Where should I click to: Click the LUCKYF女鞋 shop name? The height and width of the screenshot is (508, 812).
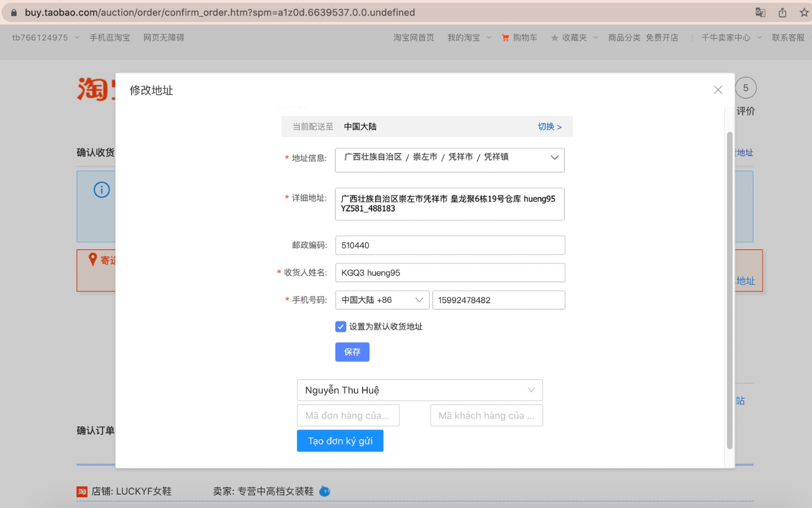click(144, 491)
